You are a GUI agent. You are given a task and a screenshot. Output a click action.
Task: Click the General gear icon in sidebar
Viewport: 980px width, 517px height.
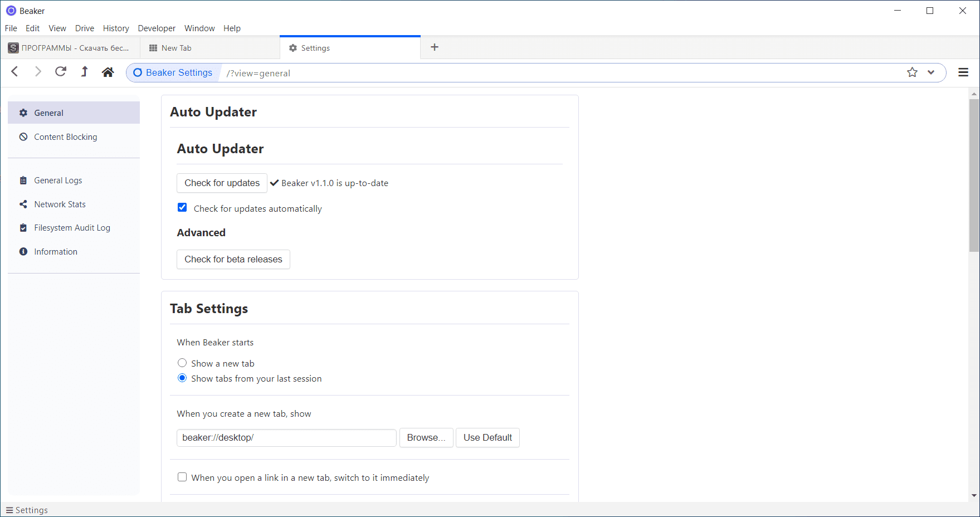click(x=23, y=113)
